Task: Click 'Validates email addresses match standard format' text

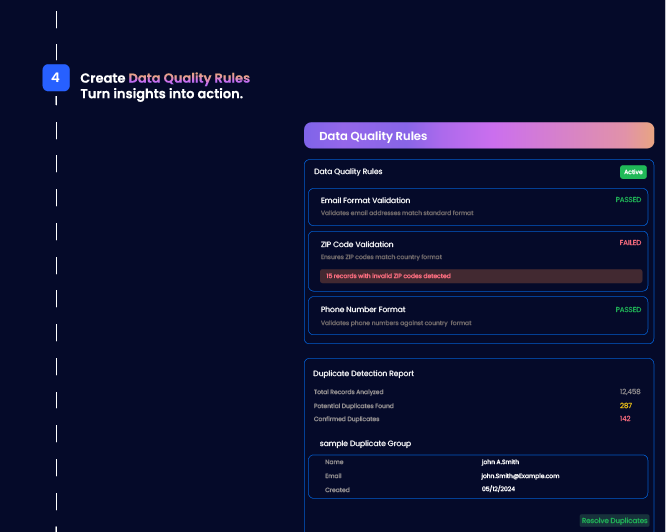Action: [x=397, y=213]
